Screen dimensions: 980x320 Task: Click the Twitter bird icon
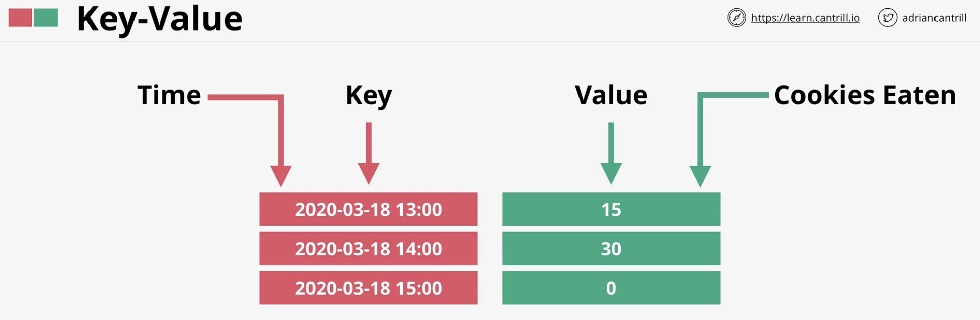(x=887, y=18)
